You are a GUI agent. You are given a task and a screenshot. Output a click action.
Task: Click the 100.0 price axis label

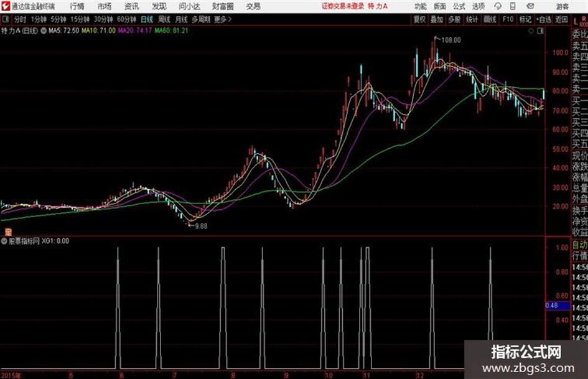click(x=560, y=52)
